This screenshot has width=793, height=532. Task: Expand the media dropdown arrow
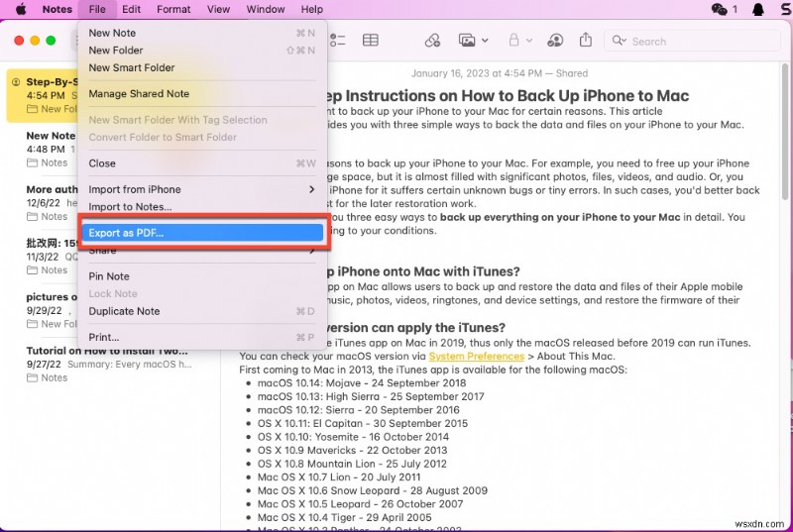click(x=485, y=41)
